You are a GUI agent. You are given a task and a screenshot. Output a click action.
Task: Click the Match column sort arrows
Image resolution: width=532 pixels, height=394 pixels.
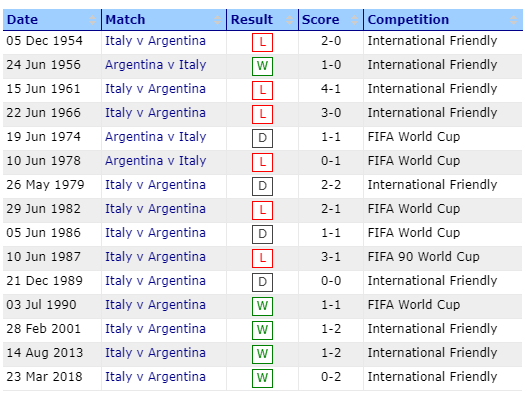(217, 20)
